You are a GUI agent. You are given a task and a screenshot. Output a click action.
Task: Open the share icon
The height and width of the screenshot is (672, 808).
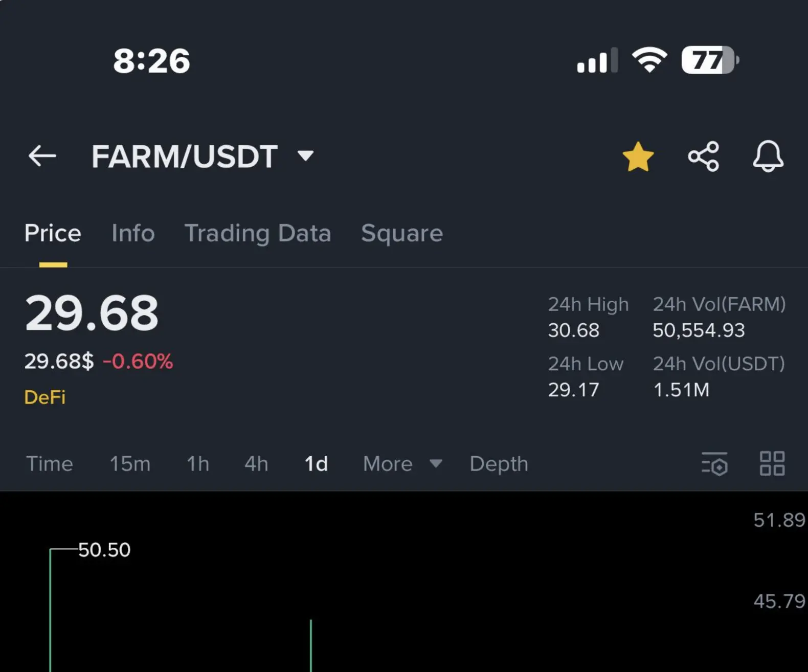pyautogui.click(x=703, y=156)
